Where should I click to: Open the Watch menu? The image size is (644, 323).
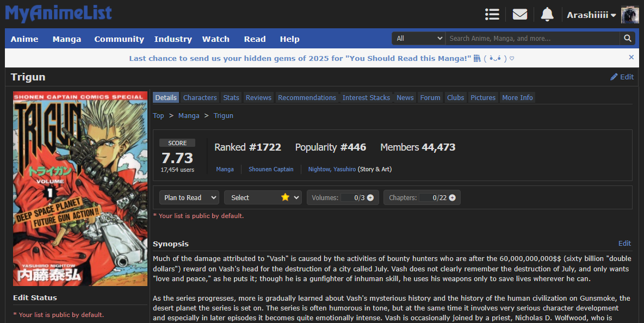tap(215, 39)
